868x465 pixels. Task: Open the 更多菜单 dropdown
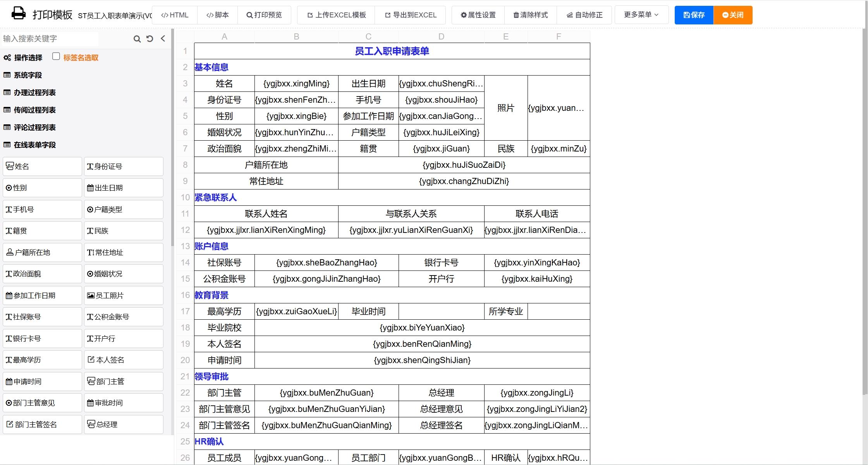pyautogui.click(x=641, y=15)
